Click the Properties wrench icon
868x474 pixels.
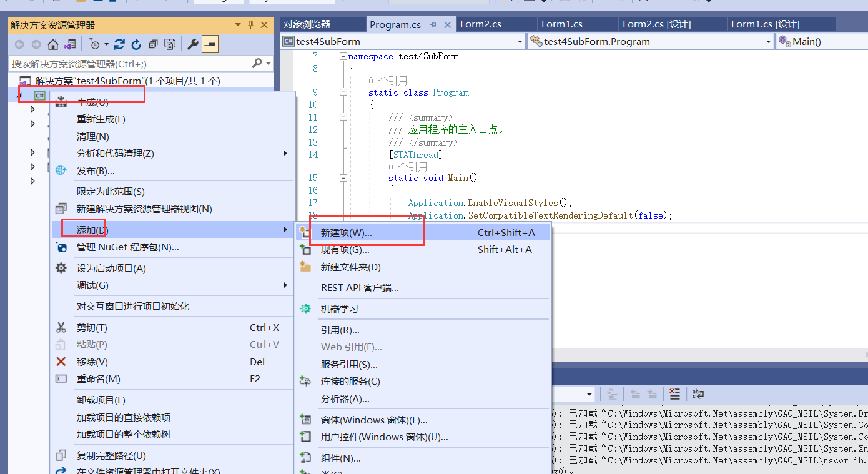tap(194, 44)
